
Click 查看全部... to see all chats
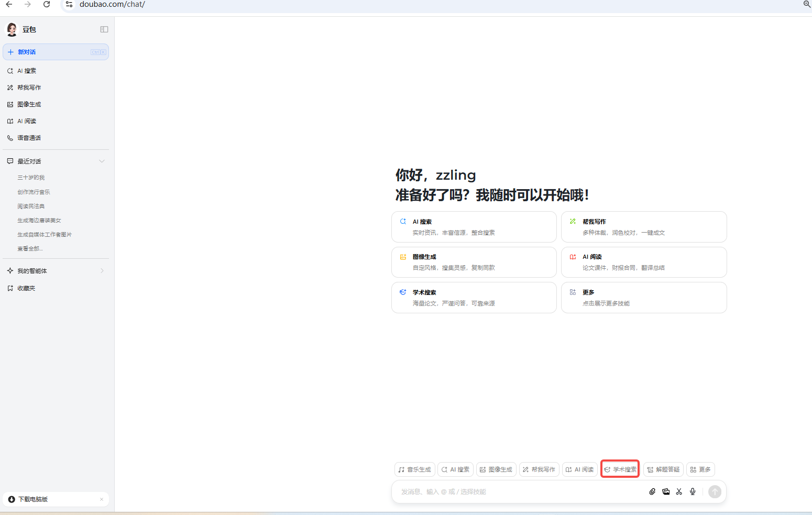click(x=30, y=248)
